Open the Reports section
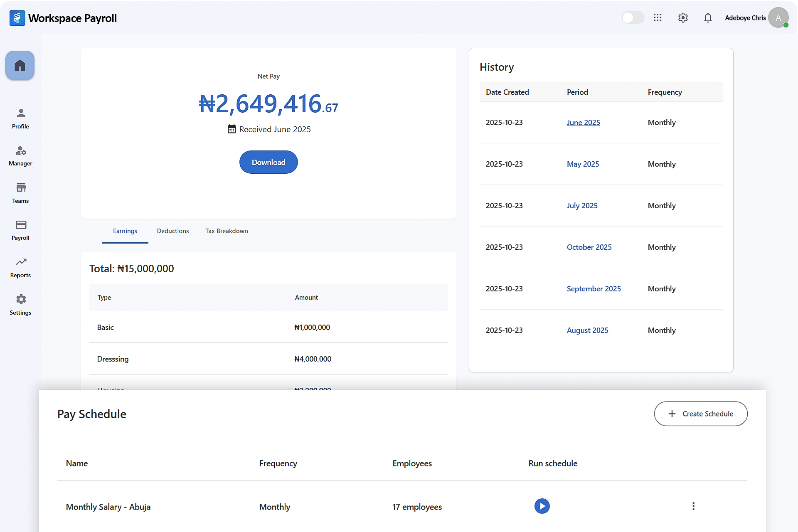798x532 pixels. 20,267
